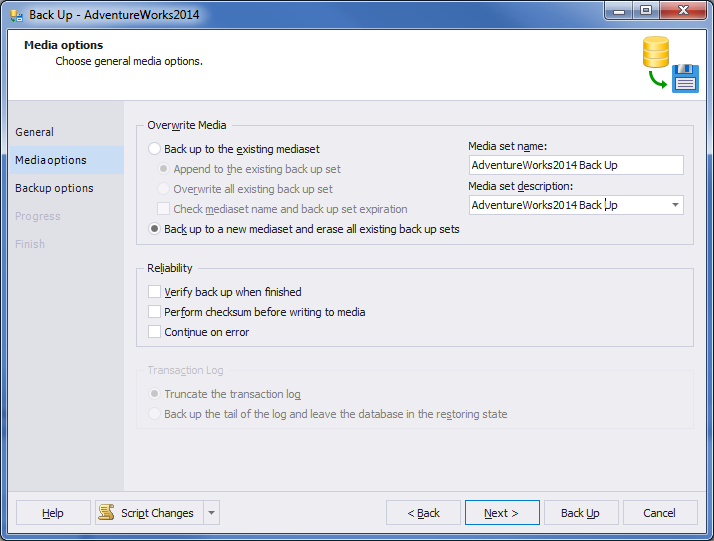Expand the Media set description dropdown arrow

click(x=675, y=205)
